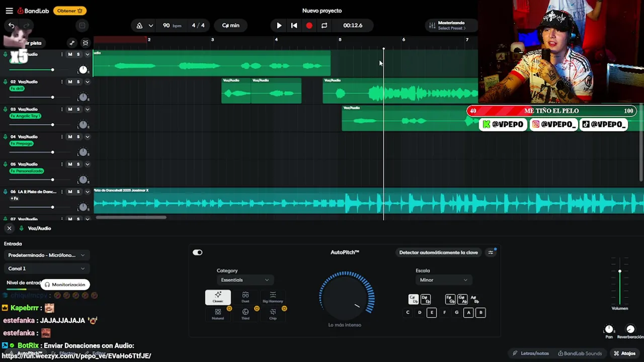This screenshot has width=644, height=362.
Task: Open the automation tool icon above the tracks
Action: [72, 43]
